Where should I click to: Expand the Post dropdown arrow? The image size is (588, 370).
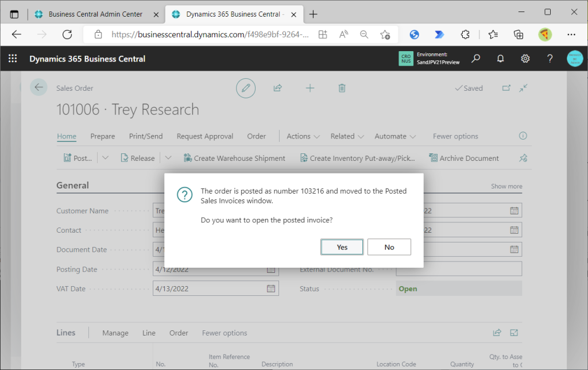coord(106,158)
